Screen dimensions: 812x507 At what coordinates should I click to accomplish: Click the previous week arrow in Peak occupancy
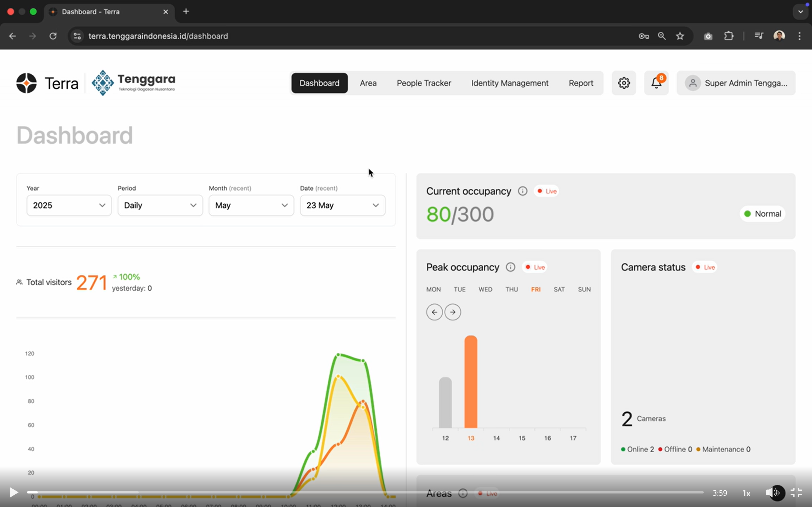[434, 312]
